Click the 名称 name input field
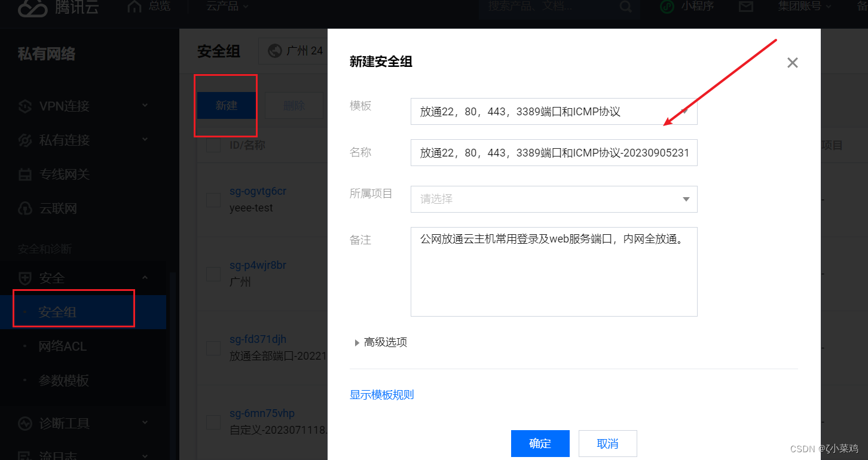868x460 pixels. coord(554,153)
